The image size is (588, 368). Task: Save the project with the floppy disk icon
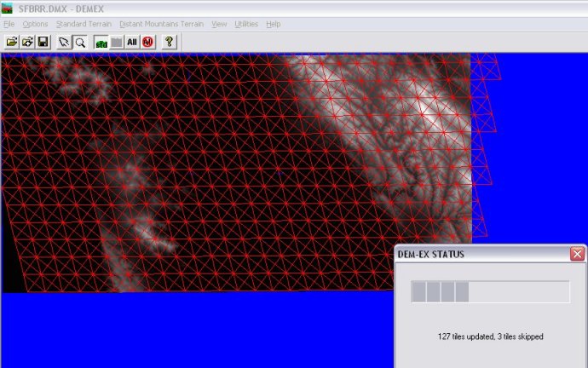[43, 42]
